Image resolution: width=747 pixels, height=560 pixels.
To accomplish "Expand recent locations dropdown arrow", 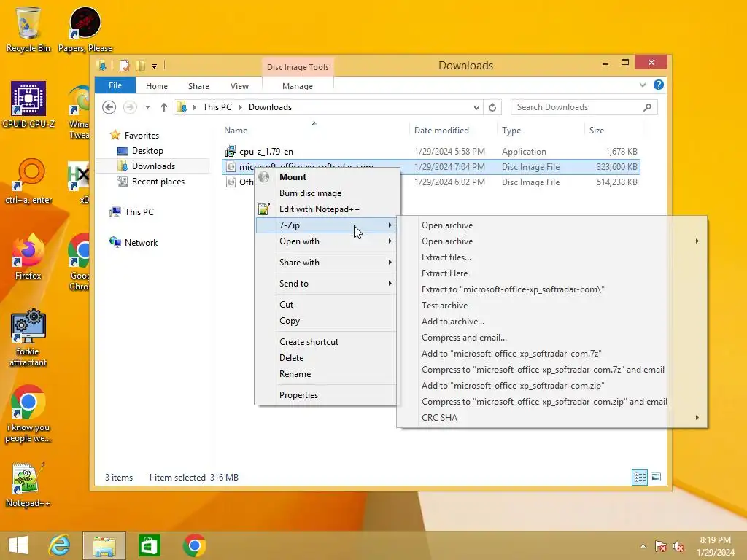I will pos(147,107).
